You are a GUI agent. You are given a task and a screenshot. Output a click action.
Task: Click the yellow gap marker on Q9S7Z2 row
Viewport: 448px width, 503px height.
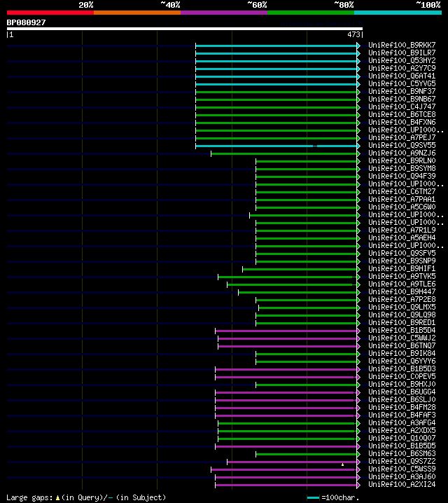coord(342,464)
